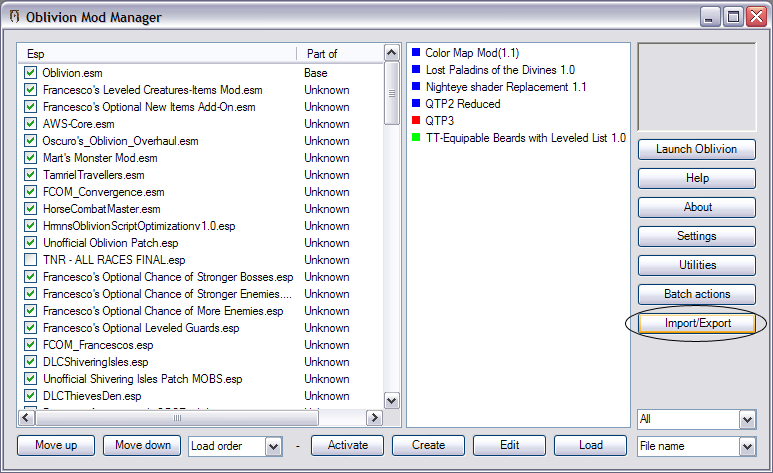Open the Help button
The width and height of the screenshot is (773, 473).
tap(697, 178)
